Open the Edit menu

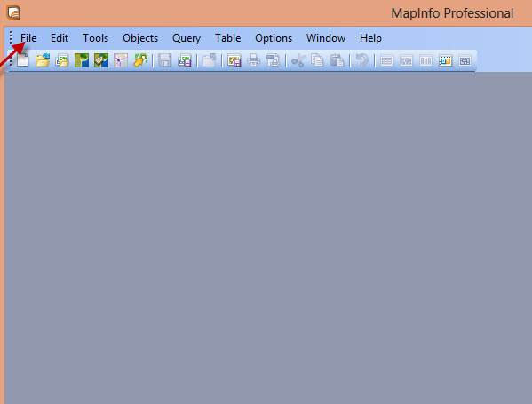pyautogui.click(x=60, y=38)
